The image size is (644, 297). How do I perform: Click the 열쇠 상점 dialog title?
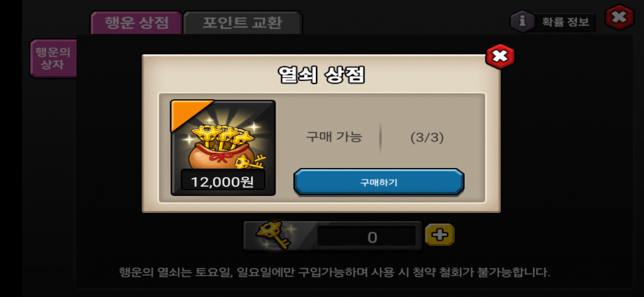point(321,75)
